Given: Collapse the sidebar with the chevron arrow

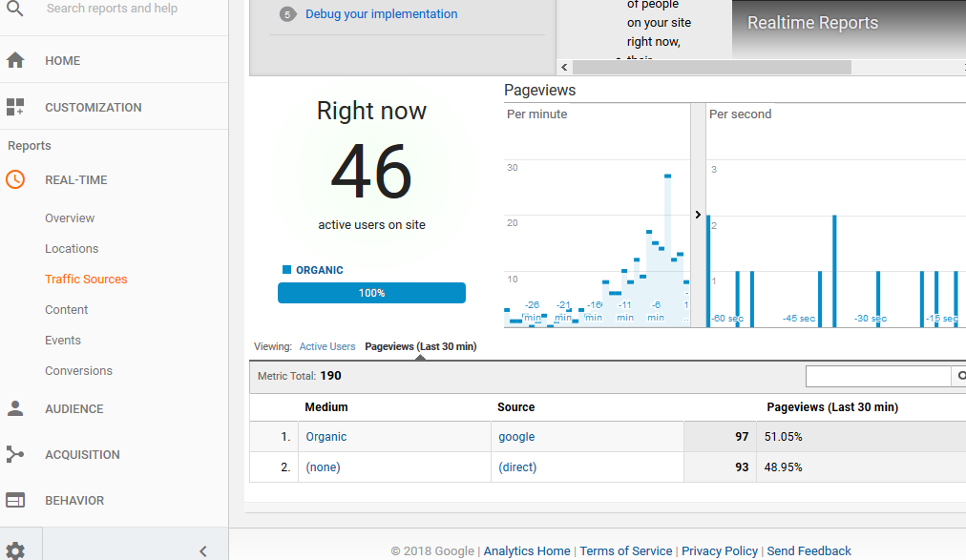Looking at the screenshot, I should [202, 550].
